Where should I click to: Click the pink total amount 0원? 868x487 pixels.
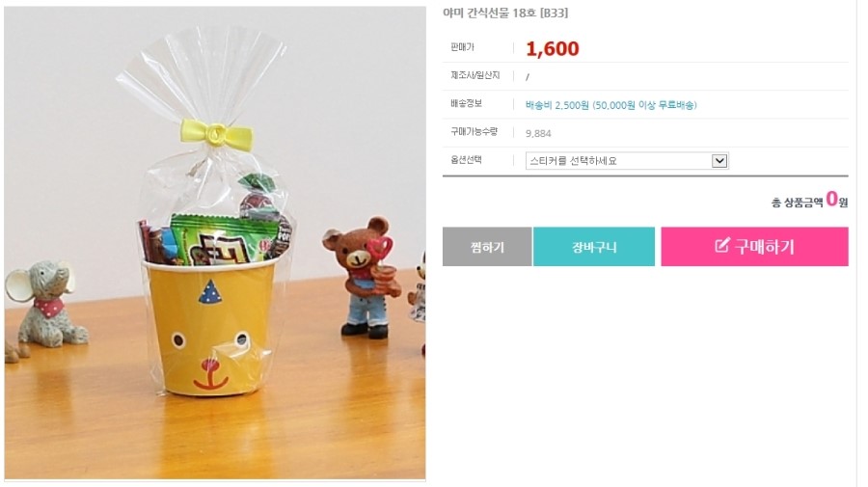(836, 199)
